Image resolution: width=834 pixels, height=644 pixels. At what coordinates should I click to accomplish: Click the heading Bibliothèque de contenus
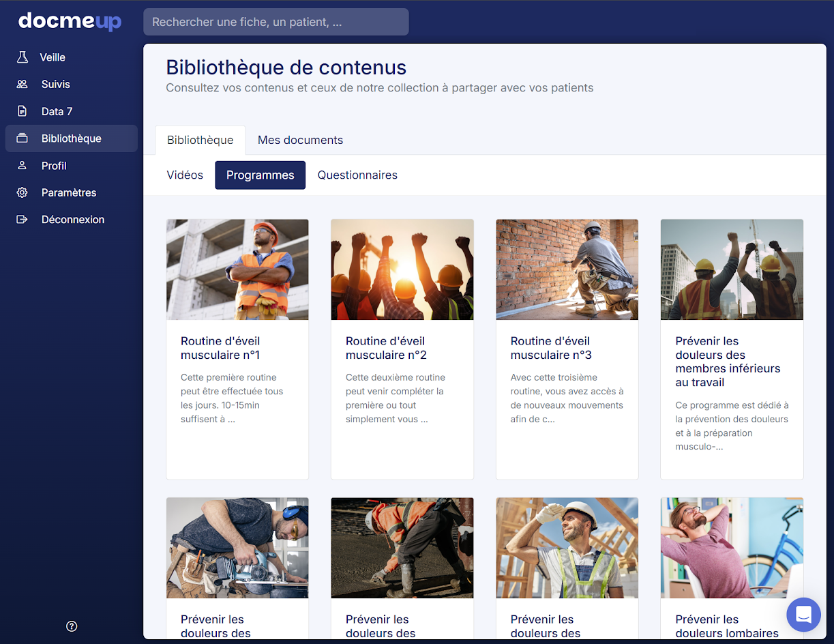pyautogui.click(x=286, y=68)
